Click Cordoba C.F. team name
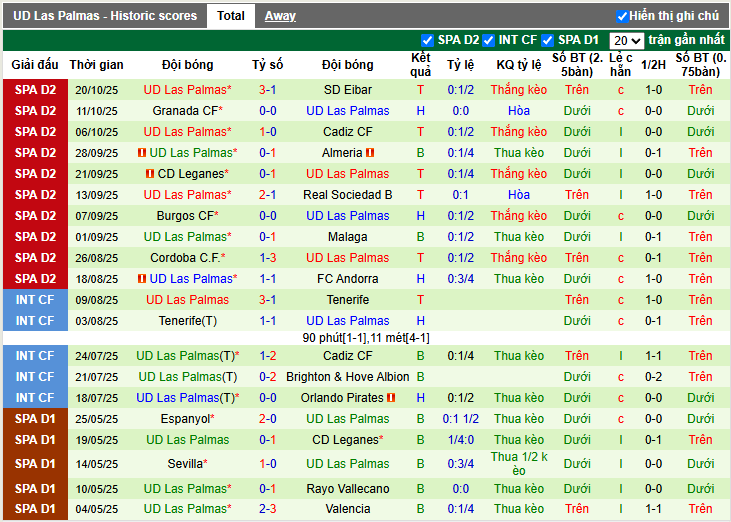731x522 pixels. click(185, 258)
